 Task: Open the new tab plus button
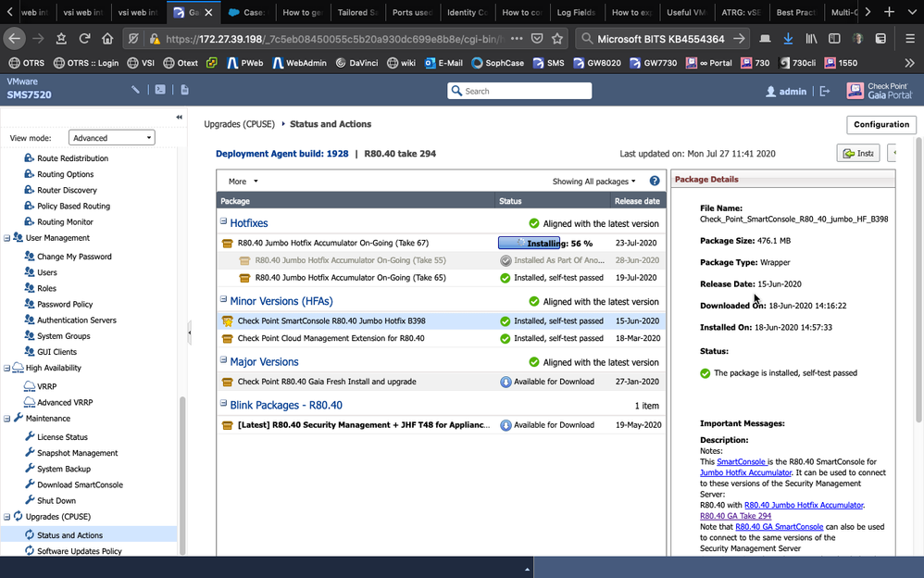[889, 12]
